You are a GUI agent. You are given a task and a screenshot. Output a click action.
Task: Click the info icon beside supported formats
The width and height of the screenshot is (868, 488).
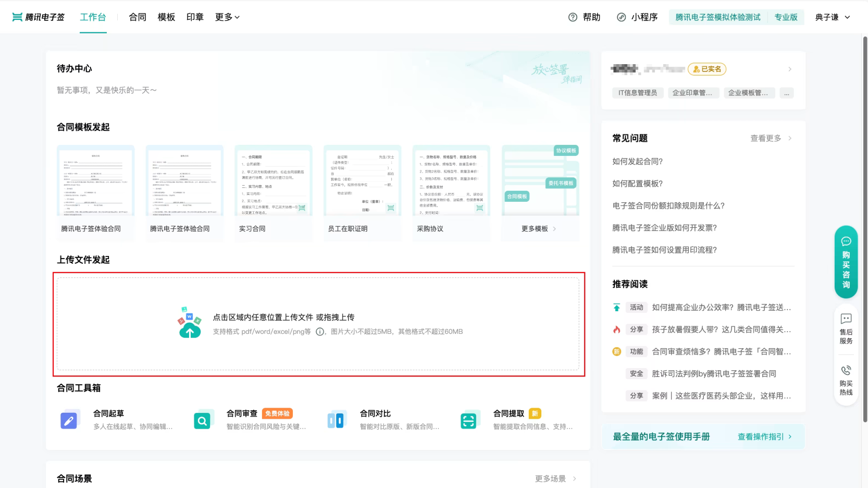(x=320, y=332)
